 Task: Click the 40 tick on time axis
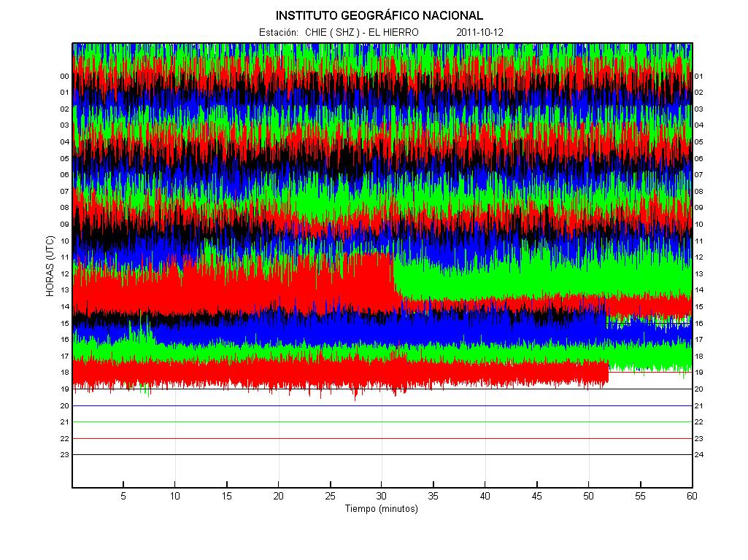click(x=485, y=496)
